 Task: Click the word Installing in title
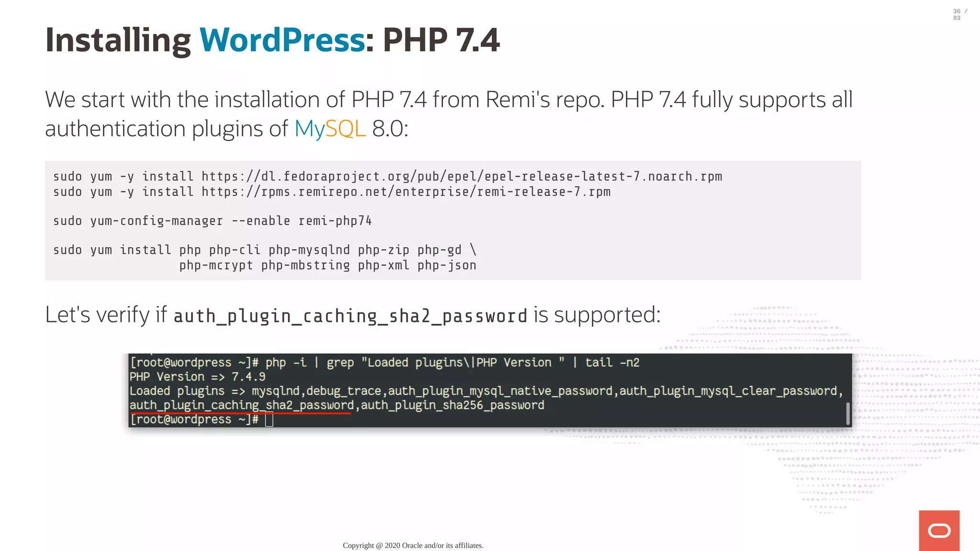118,40
